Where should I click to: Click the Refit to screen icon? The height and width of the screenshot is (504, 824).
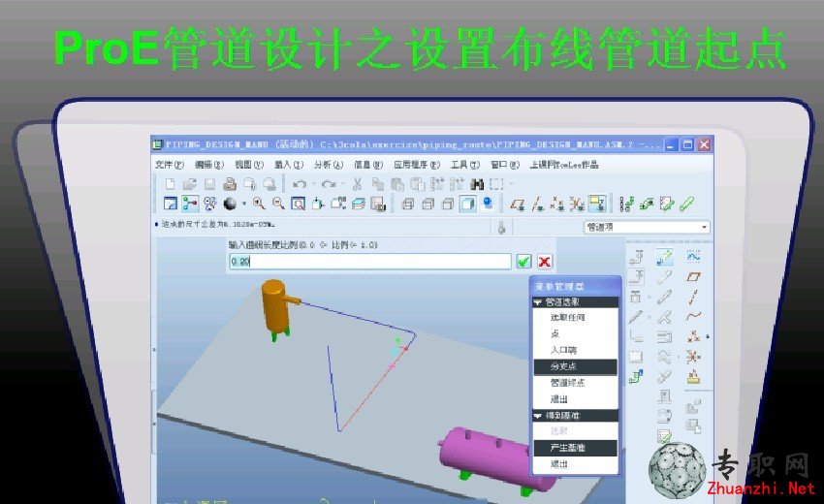[x=298, y=204]
